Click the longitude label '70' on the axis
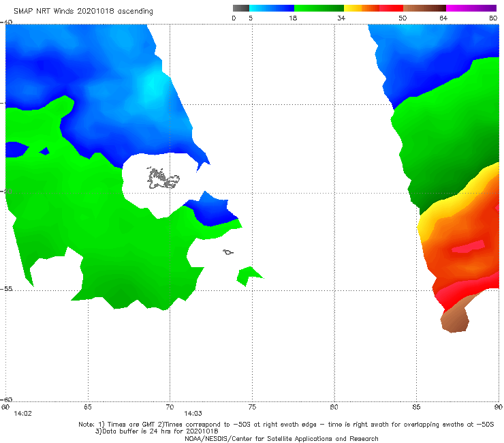Screen dimensions: 504x443 (x=170, y=407)
